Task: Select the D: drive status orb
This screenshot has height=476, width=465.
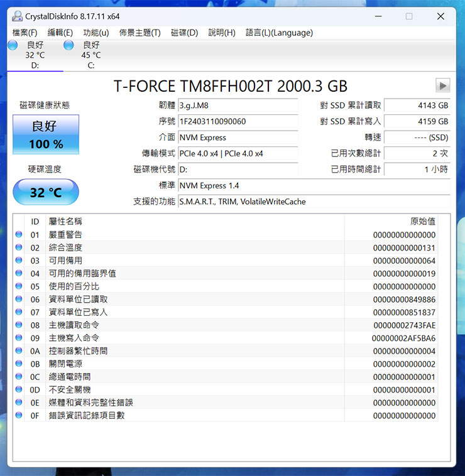Action: (13, 45)
